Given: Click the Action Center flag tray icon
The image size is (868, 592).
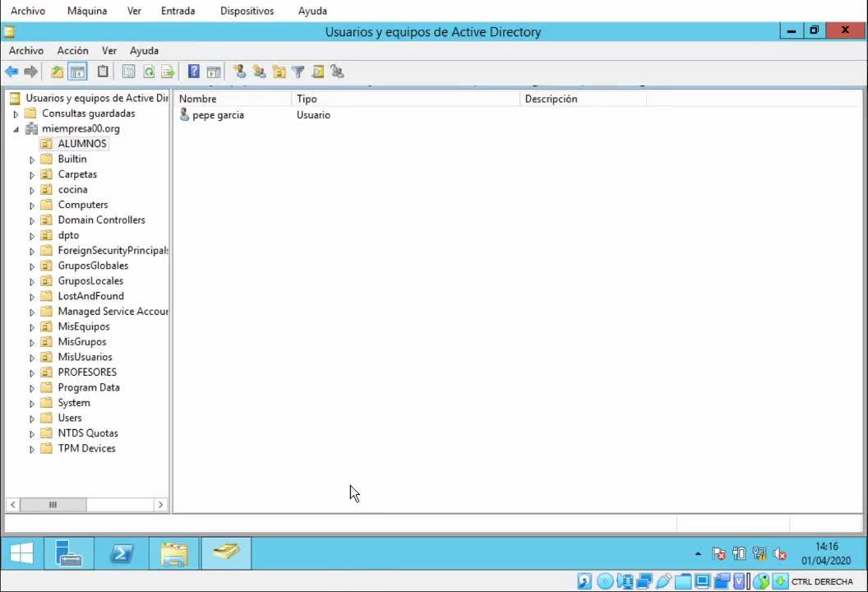Looking at the screenshot, I should coord(718,553).
